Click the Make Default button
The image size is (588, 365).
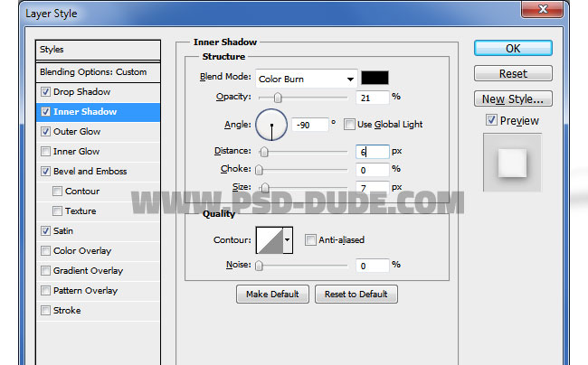pos(272,295)
